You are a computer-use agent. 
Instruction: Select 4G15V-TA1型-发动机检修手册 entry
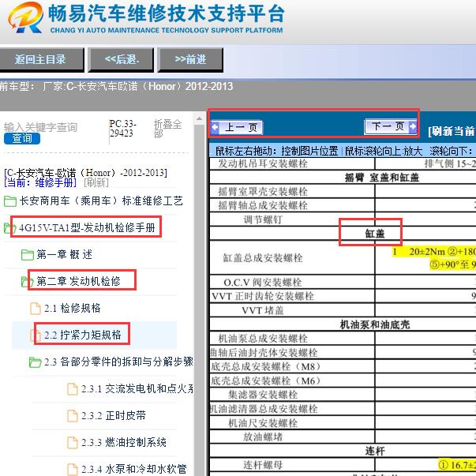pos(87,227)
